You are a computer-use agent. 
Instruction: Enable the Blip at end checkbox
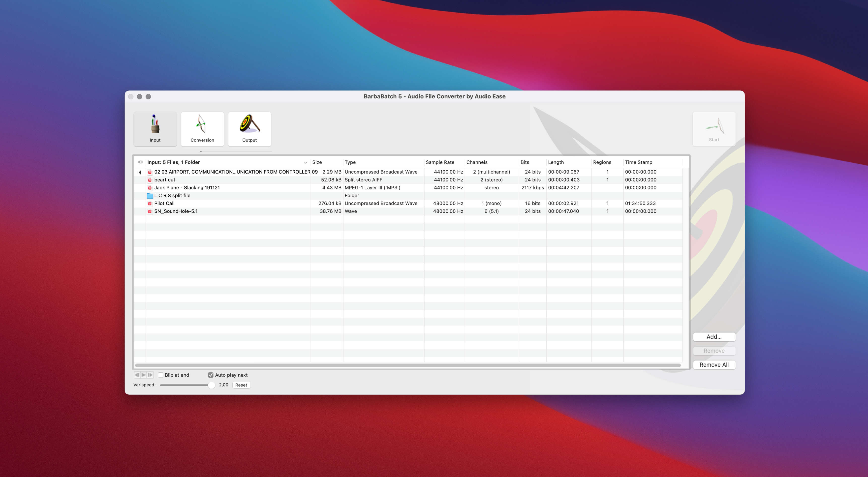(x=161, y=375)
